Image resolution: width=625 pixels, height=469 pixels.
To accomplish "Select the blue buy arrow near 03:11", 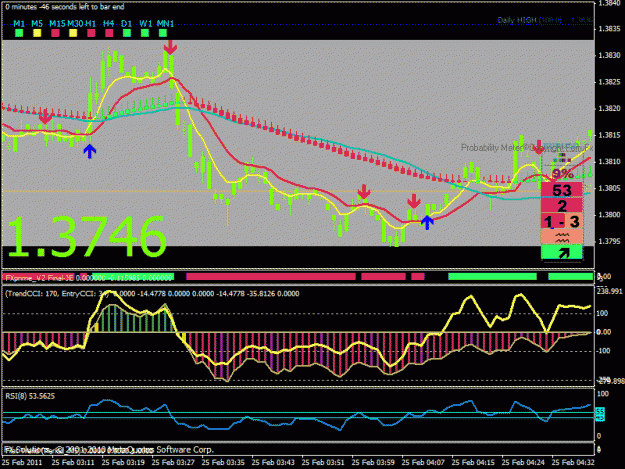I will click(x=90, y=151).
